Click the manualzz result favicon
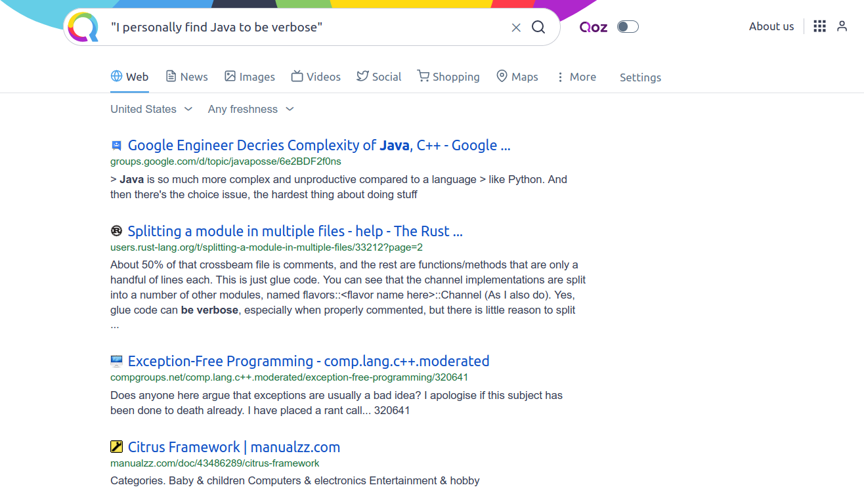The width and height of the screenshot is (864, 504). 116,447
